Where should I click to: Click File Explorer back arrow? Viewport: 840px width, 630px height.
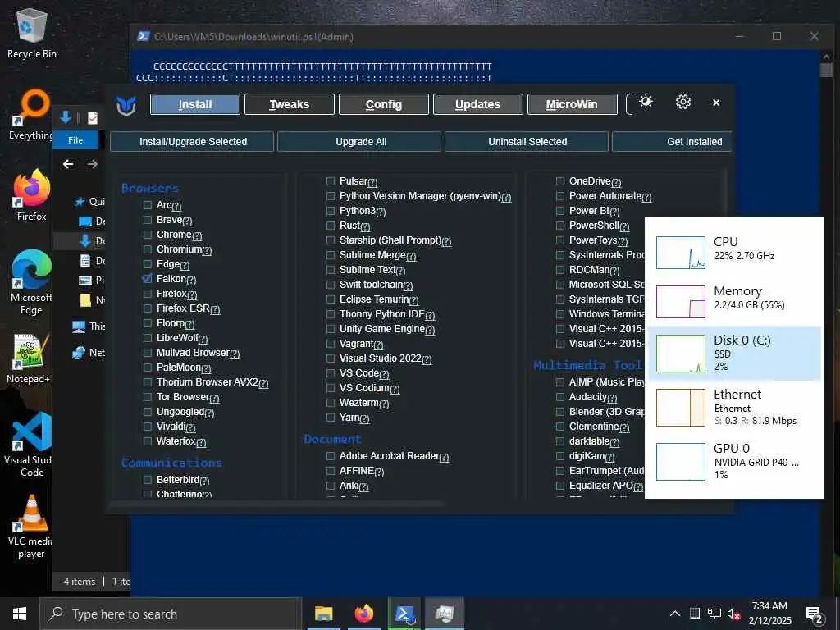68,164
